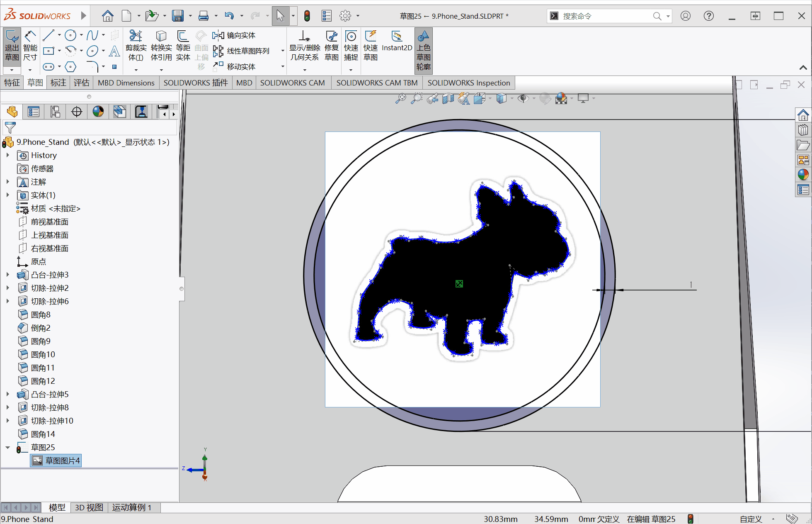Viewport: 812px width, 524px height.
Task: Select the Straight Slot tool
Action: click(48, 66)
